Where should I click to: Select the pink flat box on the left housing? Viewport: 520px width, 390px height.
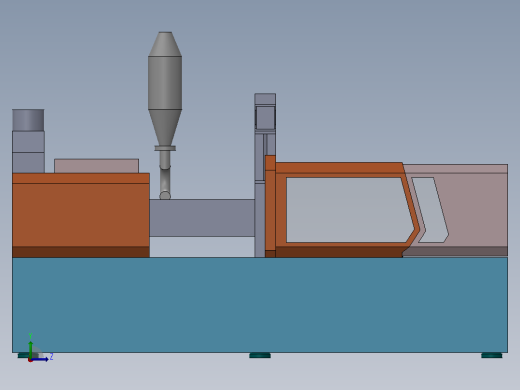tap(96, 166)
